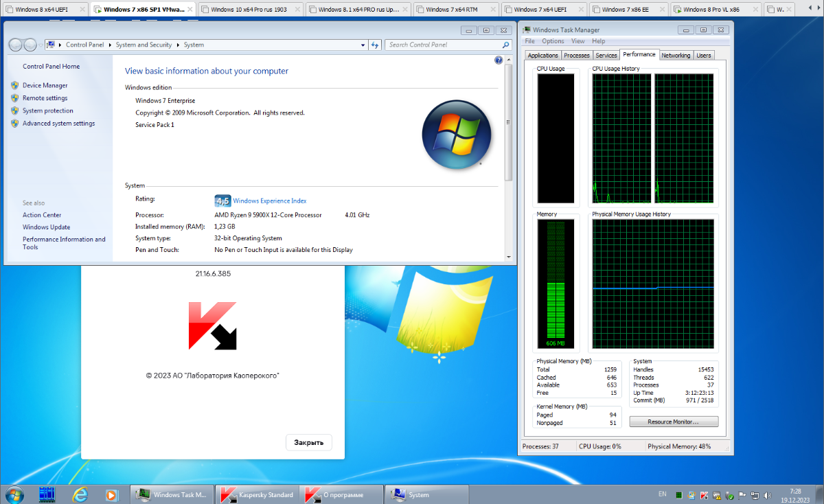Expand the arrow after Control Panel breadcrumb

[x=110, y=45]
